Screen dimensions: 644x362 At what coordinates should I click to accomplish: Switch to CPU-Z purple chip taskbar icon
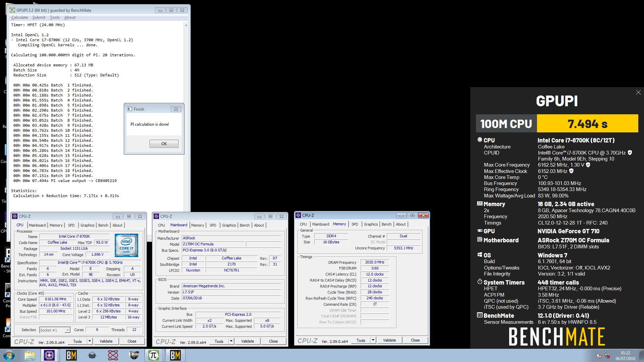[x=49, y=355]
